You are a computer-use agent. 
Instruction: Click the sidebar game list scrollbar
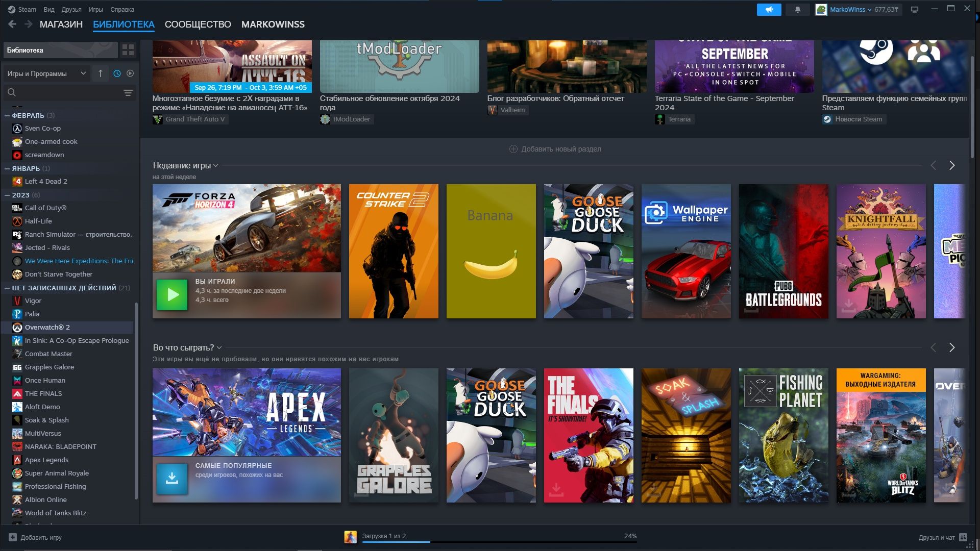click(136, 401)
